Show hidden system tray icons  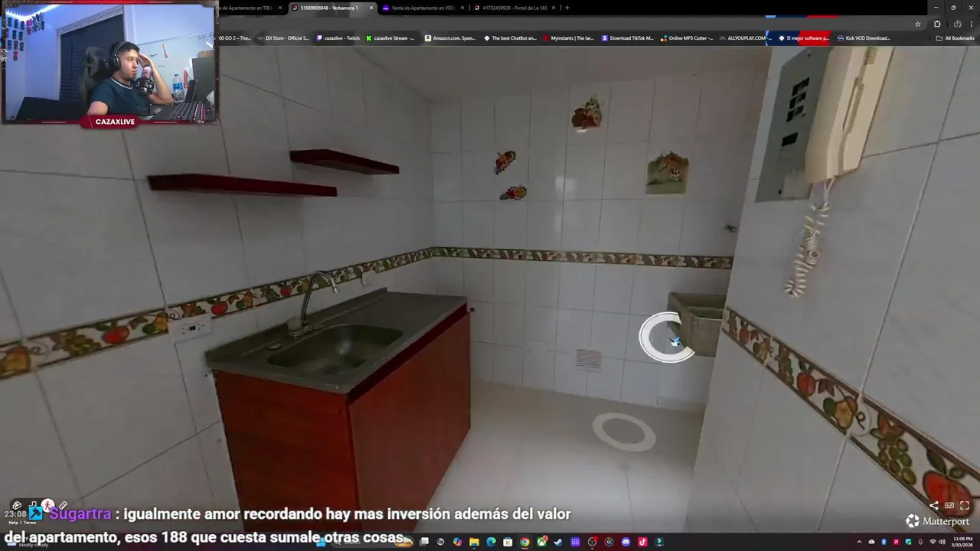pyautogui.click(x=859, y=542)
